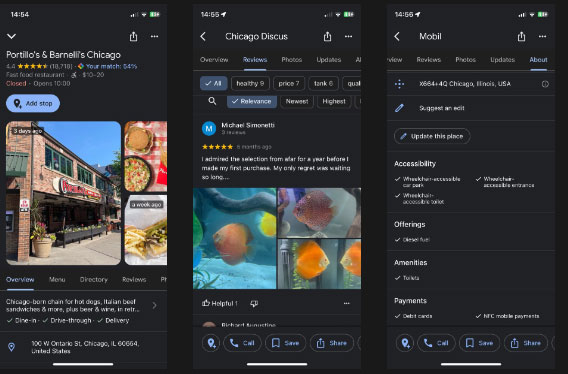Switch to Menu tab on Portillo's

click(x=57, y=279)
